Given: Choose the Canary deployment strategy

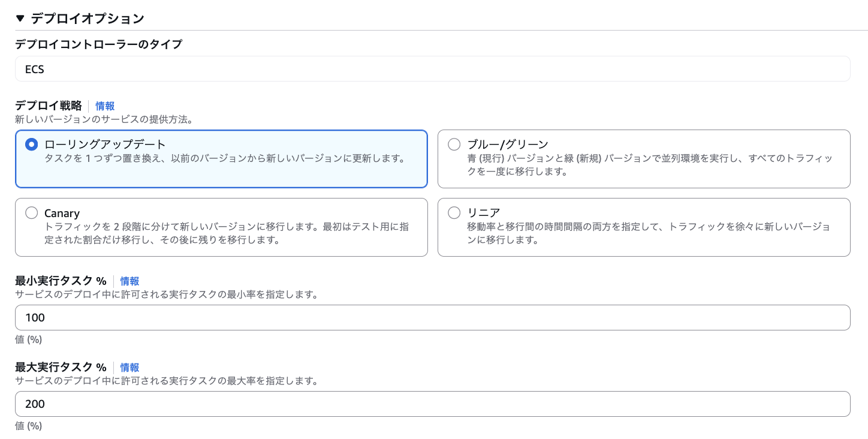Looking at the screenshot, I should [32, 212].
